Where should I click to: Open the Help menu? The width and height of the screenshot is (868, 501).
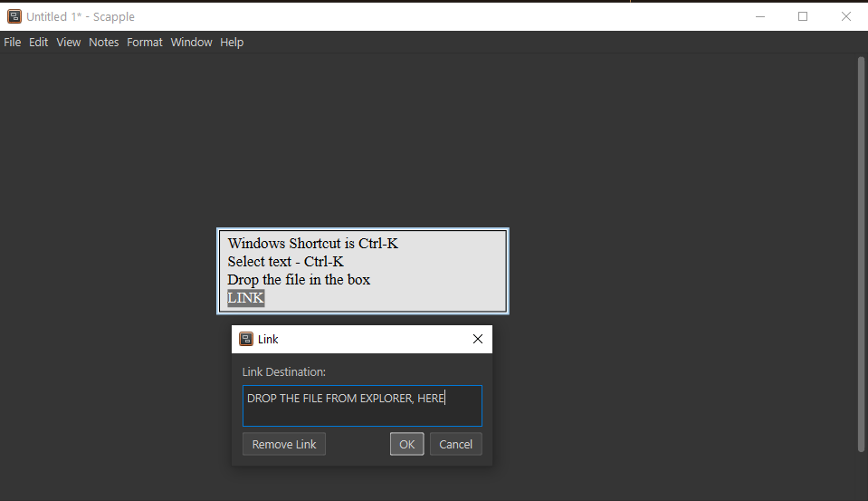coord(233,43)
